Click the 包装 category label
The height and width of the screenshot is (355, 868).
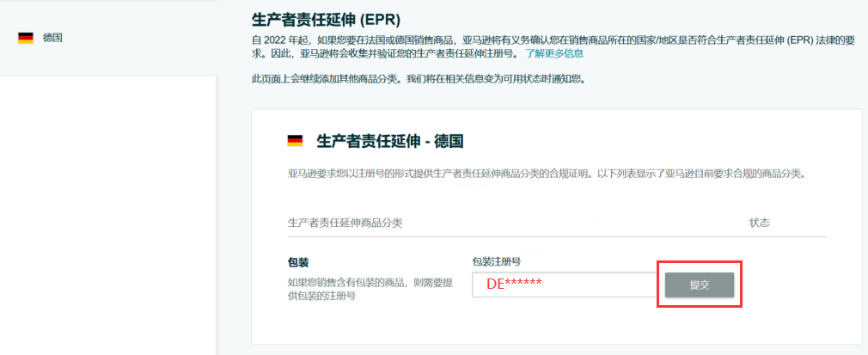tap(298, 260)
